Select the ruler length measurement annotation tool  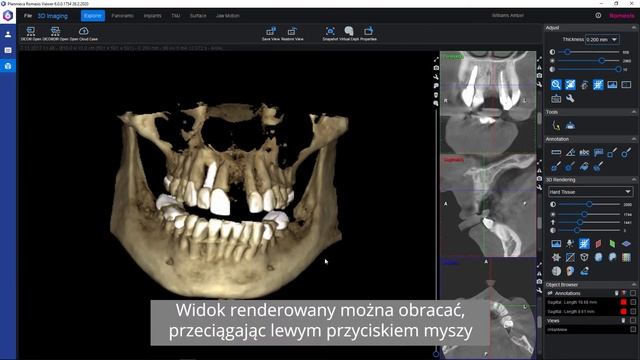(556, 152)
